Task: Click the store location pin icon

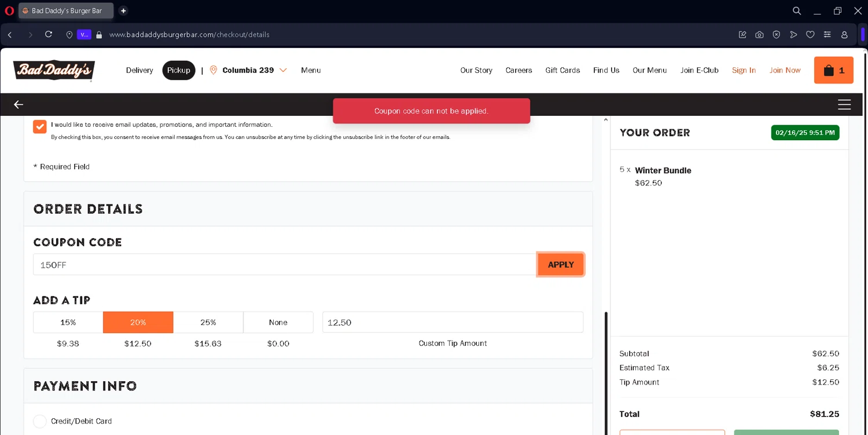Action: point(214,70)
